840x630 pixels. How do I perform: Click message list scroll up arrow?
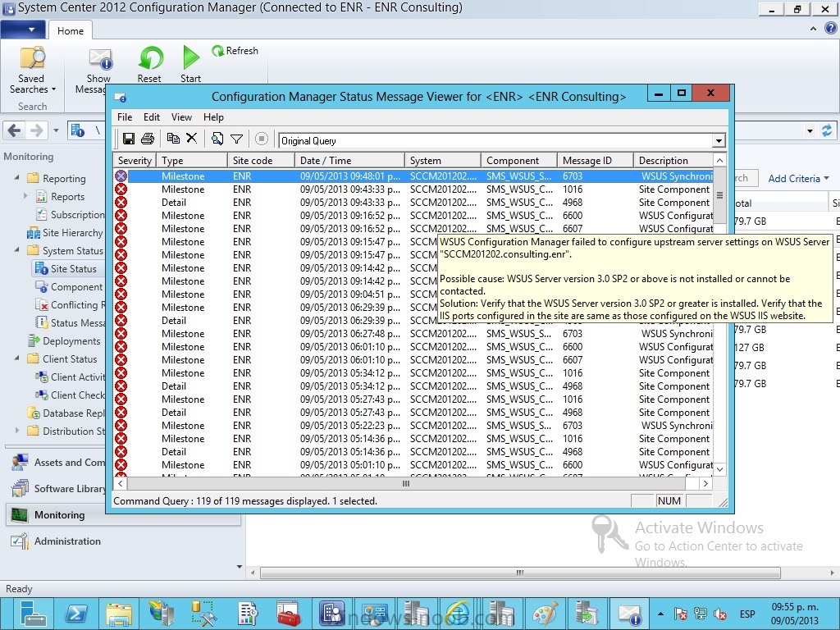point(720,160)
